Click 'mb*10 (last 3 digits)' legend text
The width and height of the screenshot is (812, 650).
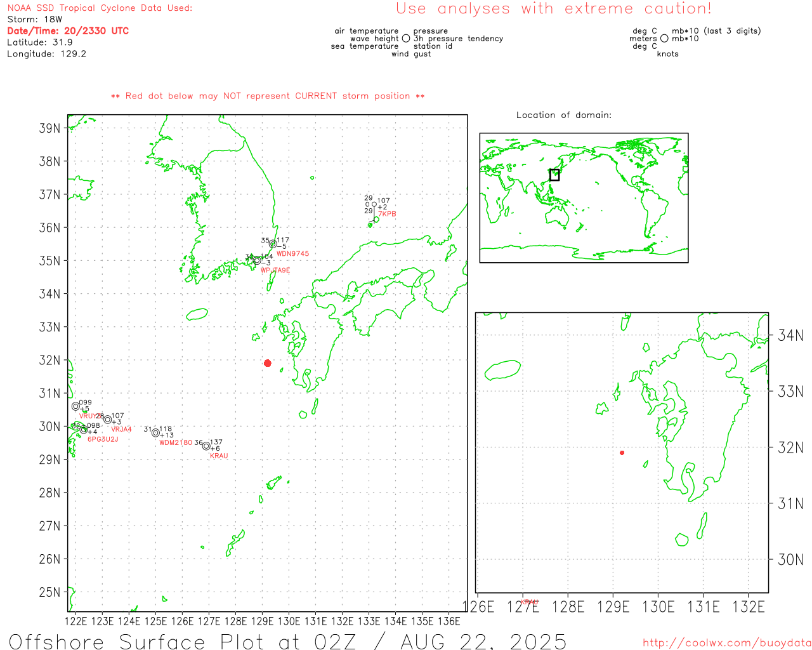click(x=716, y=31)
